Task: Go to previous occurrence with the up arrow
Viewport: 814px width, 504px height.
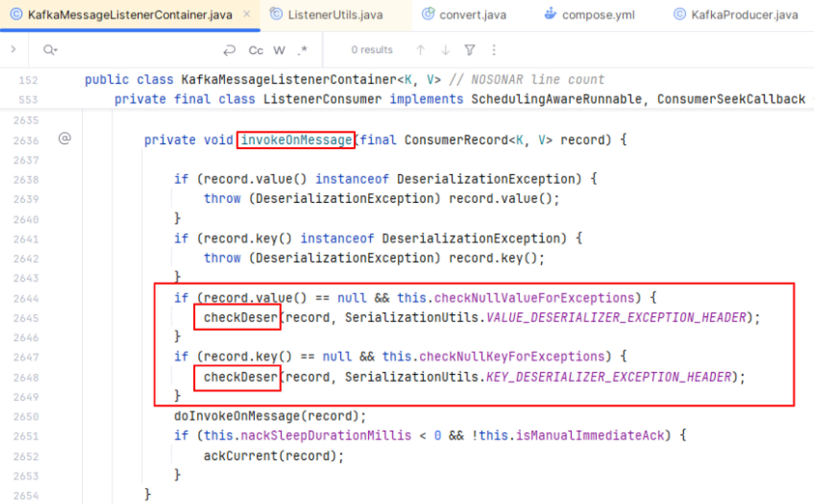Action: [421, 50]
